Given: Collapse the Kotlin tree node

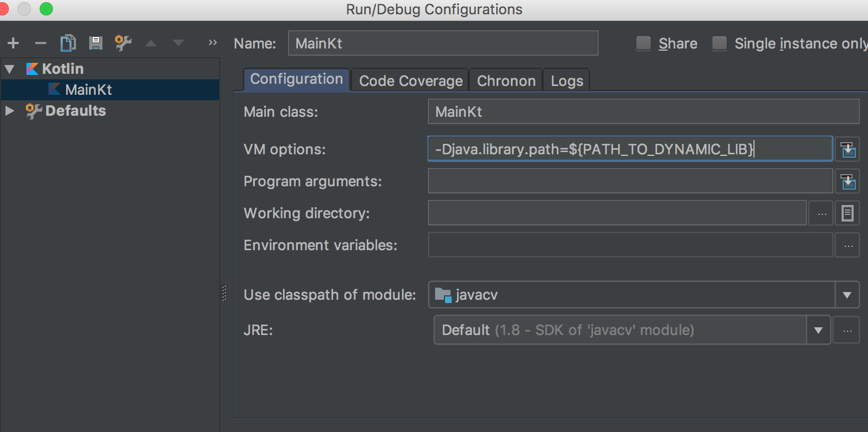Looking at the screenshot, I should (9, 69).
